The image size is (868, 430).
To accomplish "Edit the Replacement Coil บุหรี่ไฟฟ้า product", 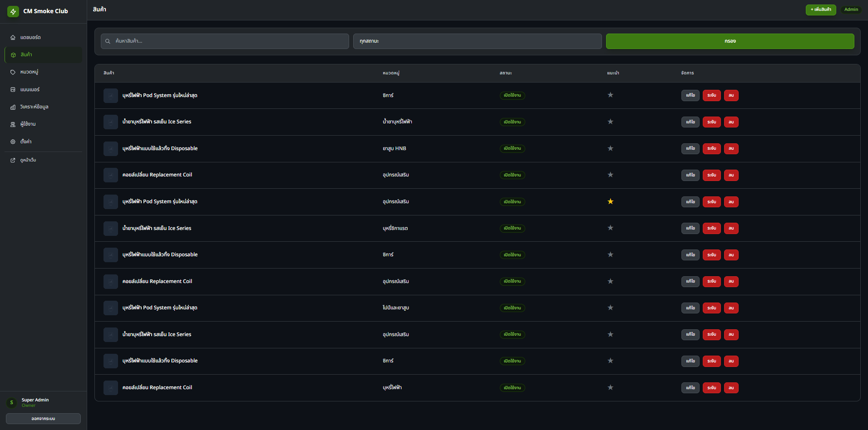I will 690,388.
